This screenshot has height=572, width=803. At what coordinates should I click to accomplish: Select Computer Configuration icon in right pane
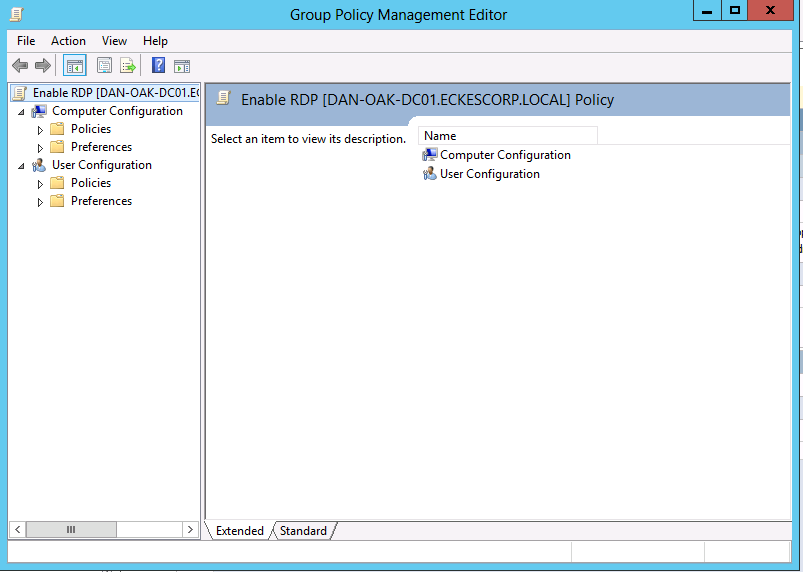(430, 155)
